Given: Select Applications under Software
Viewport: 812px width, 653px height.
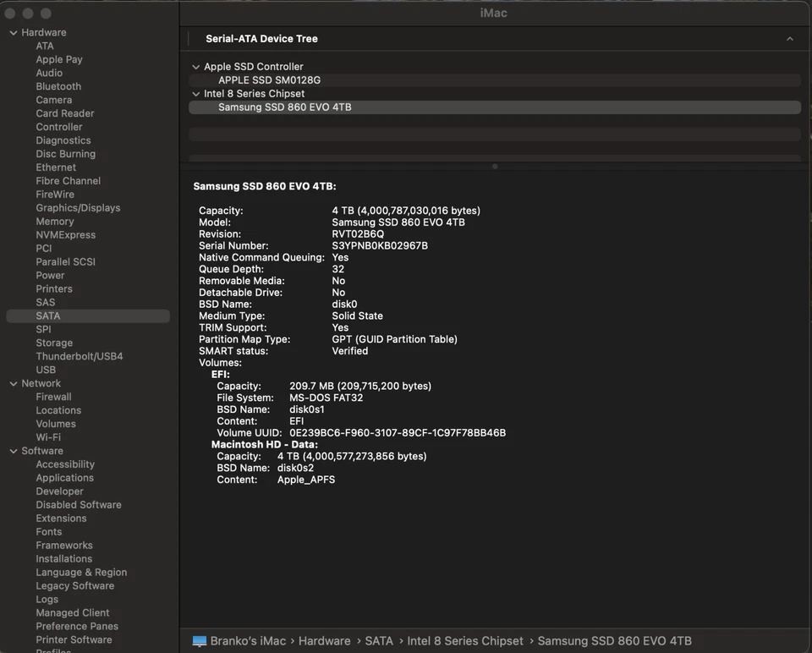Looking at the screenshot, I should (64, 477).
